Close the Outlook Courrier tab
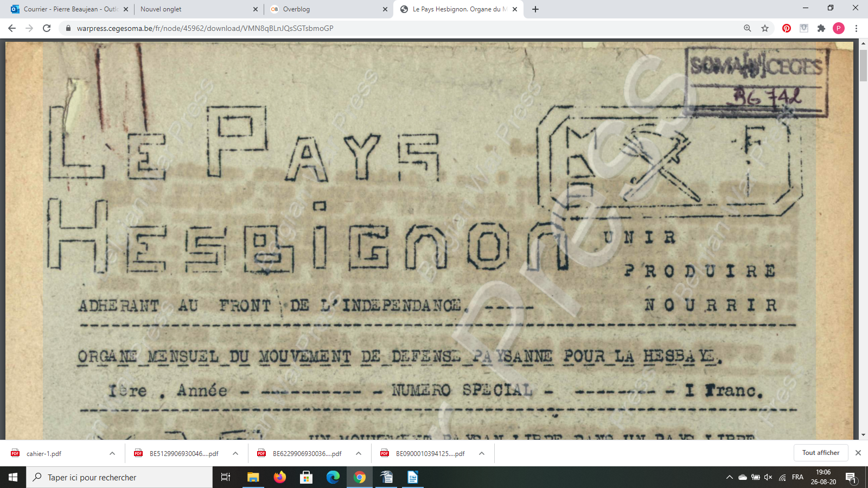Screen dimensions: 868x488 126,9
